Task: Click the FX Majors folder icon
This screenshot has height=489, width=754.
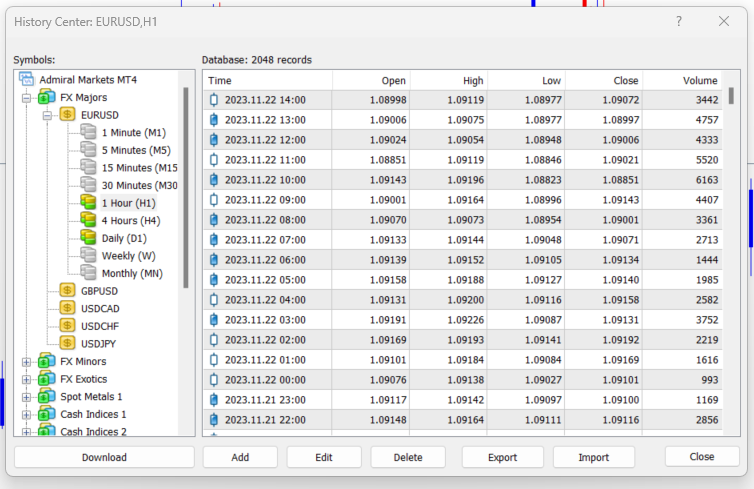Action: [x=47, y=97]
